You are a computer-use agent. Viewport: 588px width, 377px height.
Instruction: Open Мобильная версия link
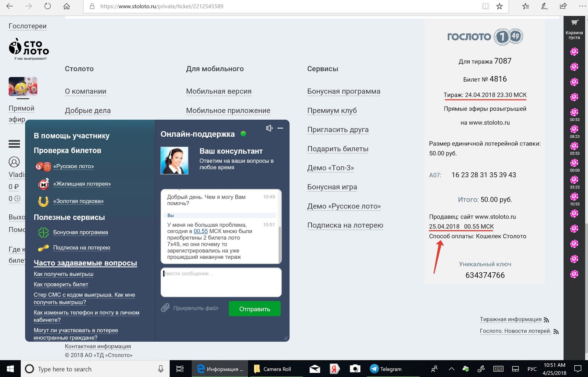219,91
